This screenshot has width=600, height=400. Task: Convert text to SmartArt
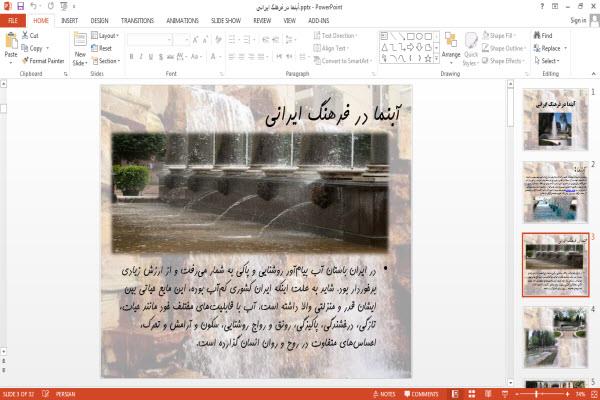click(x=342, y=61)
